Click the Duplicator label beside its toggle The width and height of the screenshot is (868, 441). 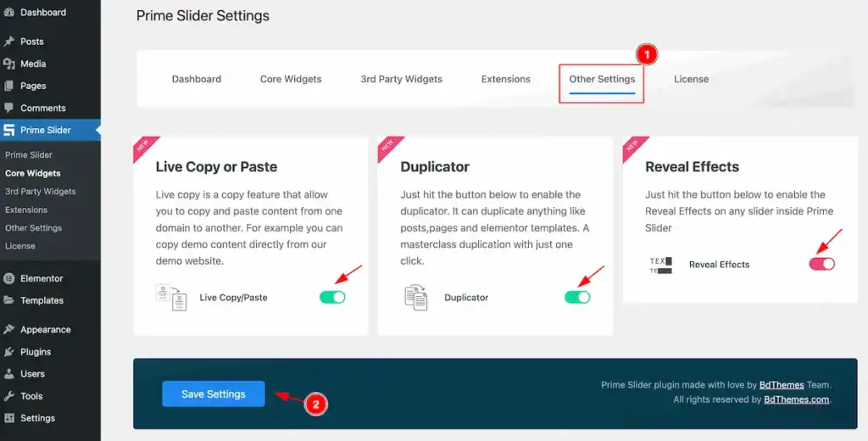click(466, 298)
